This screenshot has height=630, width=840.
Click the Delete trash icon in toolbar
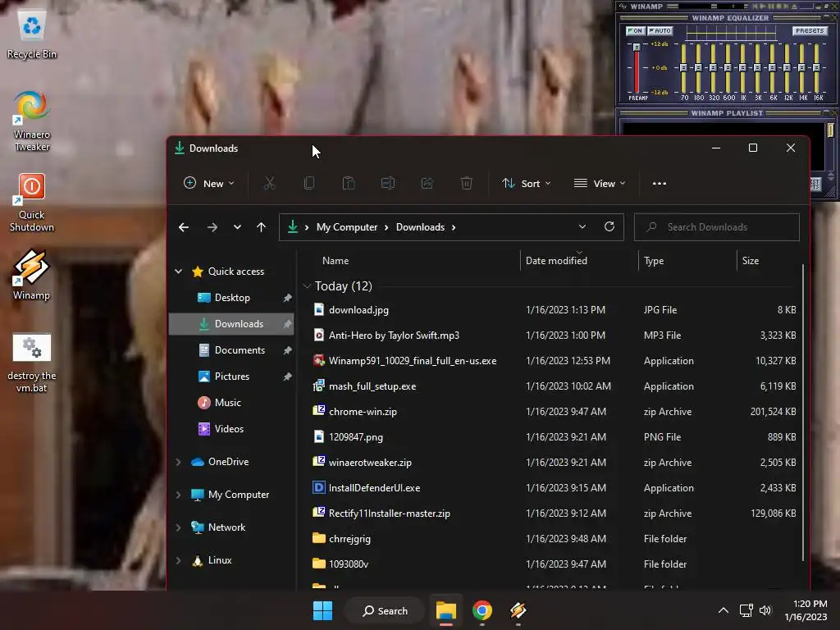tap(467, 183)
